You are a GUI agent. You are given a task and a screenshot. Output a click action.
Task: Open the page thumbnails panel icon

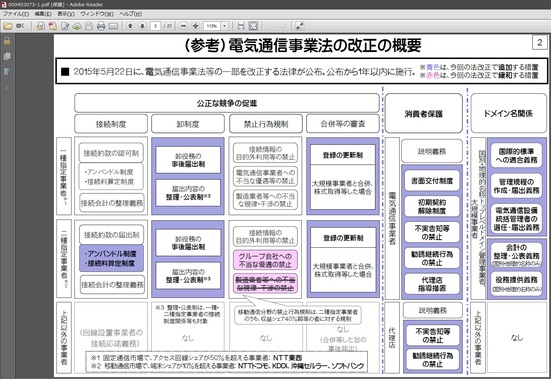(x=7, y=56)
